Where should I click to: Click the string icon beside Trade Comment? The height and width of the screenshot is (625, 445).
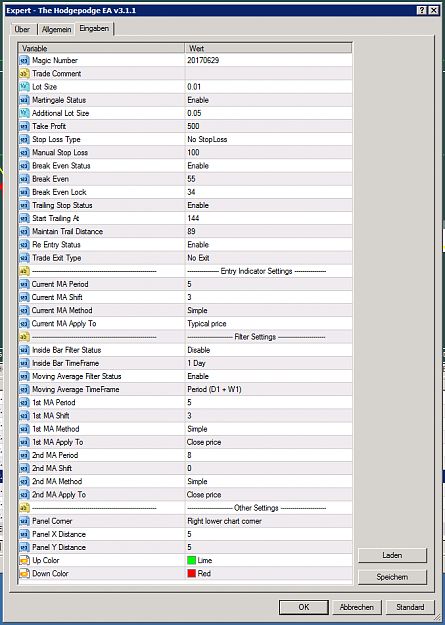click(24, 74)
